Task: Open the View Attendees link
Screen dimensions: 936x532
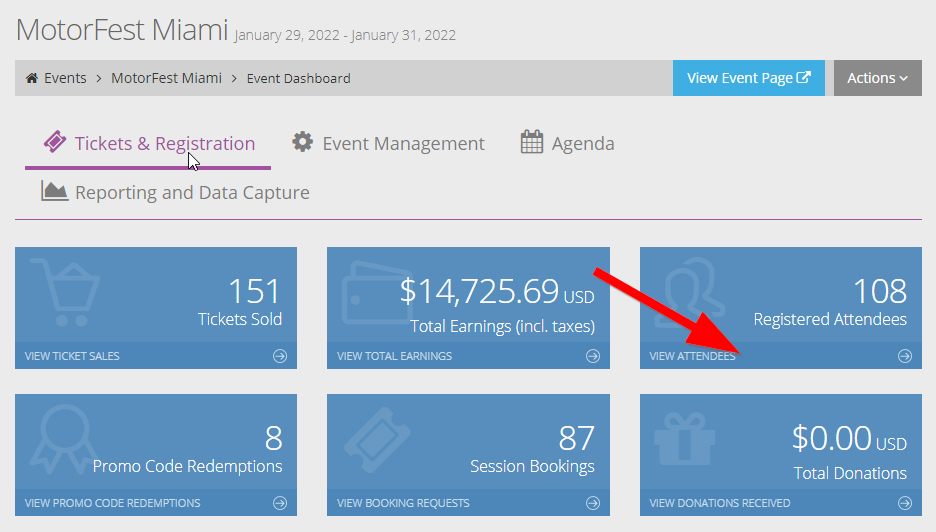Action: pyautogui.click(x=692, y=356)
